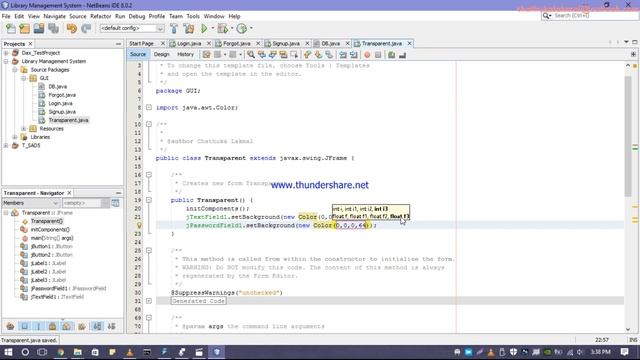Image resolution: width=640 pixels, height=360 pixels.
Task: Open the Navigate menu
Action: pyautogui.click(x=54, y=16)
